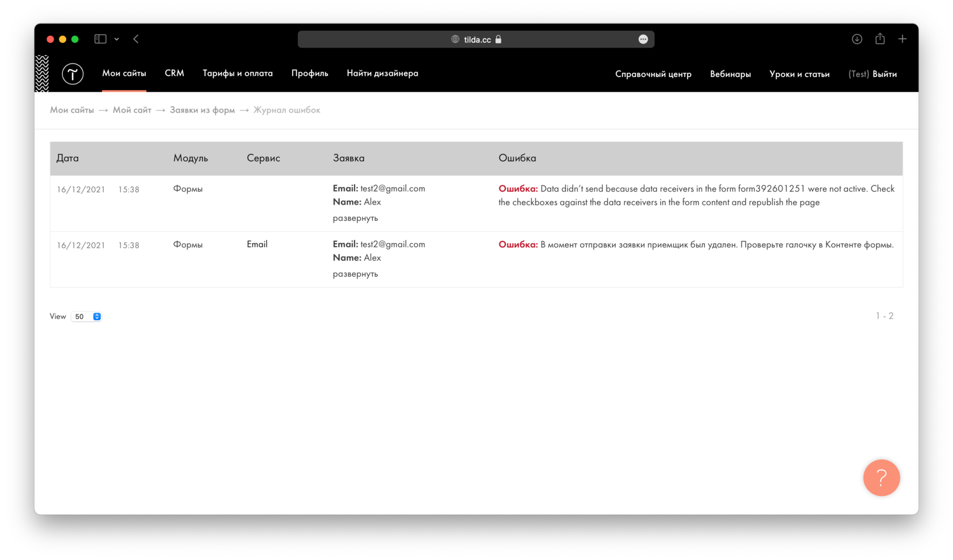Go to Тарифы и оплата
Viewport: 953px width, 560px height.
pos(238,73)
